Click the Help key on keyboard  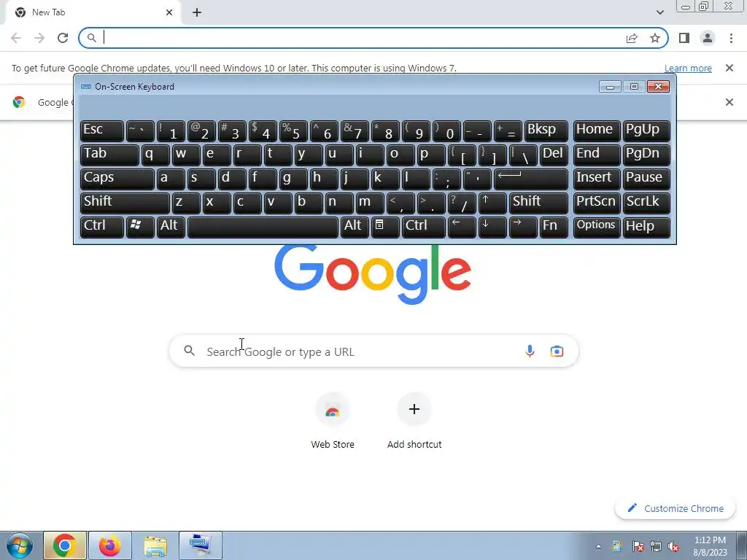(x=646, y=227)
